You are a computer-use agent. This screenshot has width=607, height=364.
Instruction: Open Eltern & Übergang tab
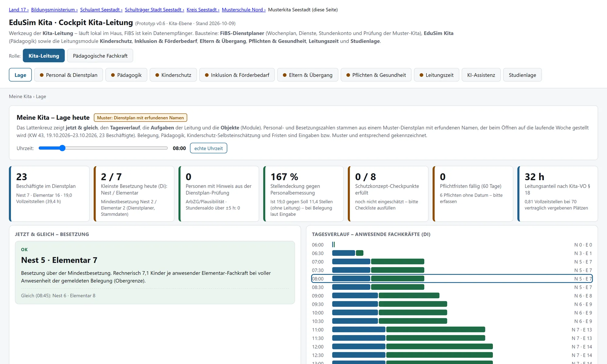coord(308,75)
